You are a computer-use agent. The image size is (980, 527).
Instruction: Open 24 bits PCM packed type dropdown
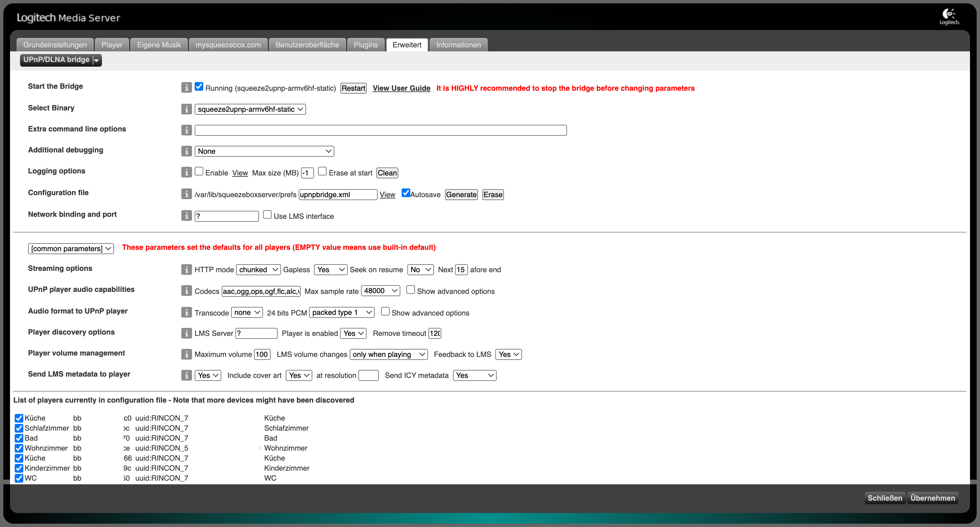[x=342, y=313]
